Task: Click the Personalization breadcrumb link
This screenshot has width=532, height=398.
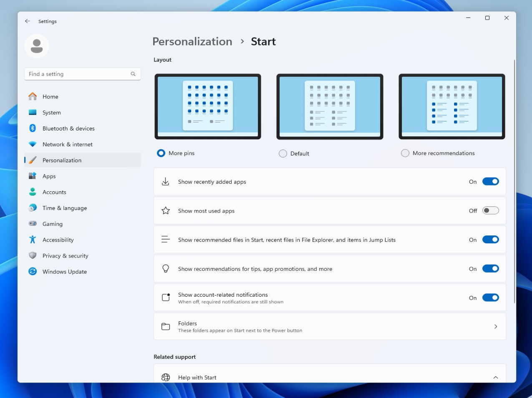Action: coord(192,41)
